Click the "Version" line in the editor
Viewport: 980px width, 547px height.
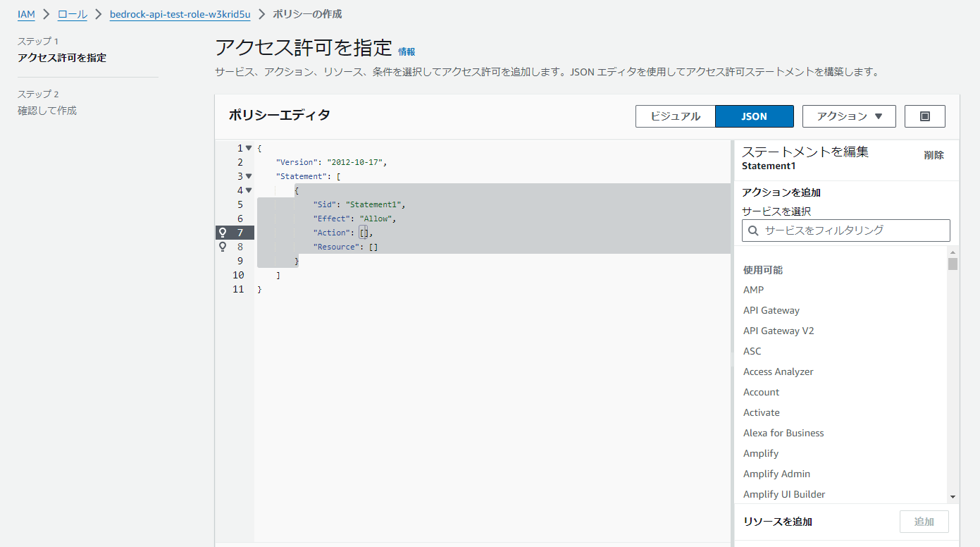point(332,162)
